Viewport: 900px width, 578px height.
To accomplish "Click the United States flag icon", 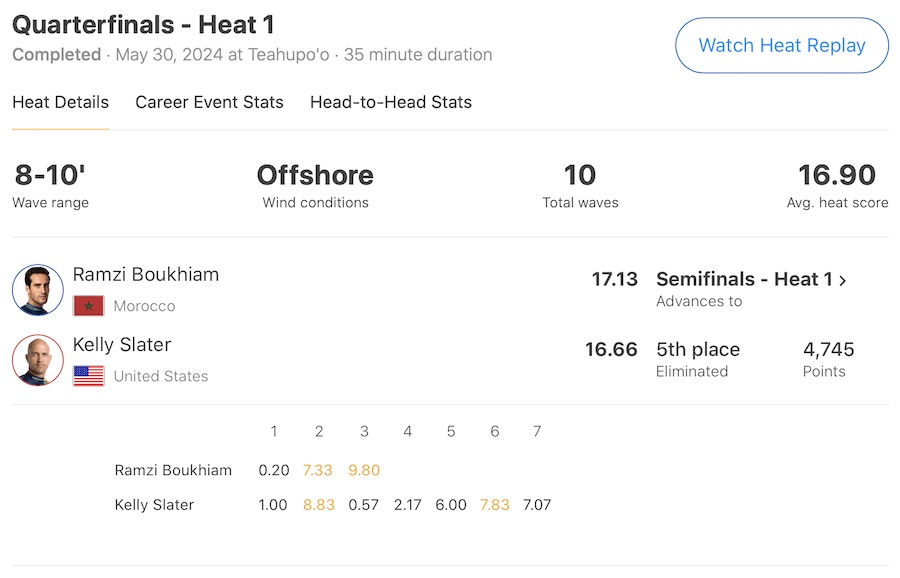I will 88,376.
